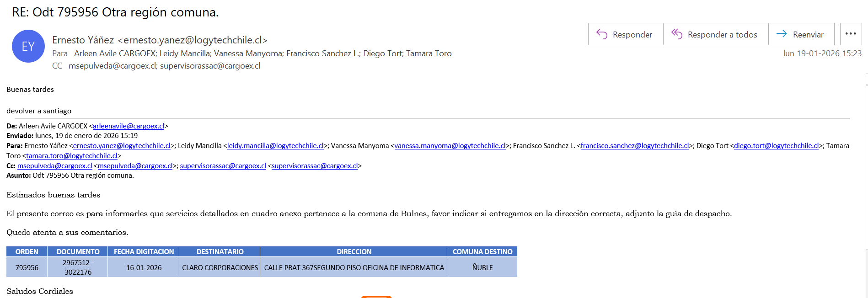
Task: Open arleenavile@cargoex.cl email link
Action: 129,126
